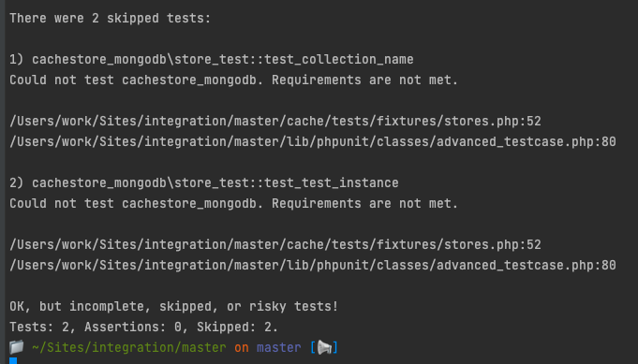Open the first stores.php:52 file path
This screenshot has height=364, width=638.
pyautogui.click(x=275, y=121)
